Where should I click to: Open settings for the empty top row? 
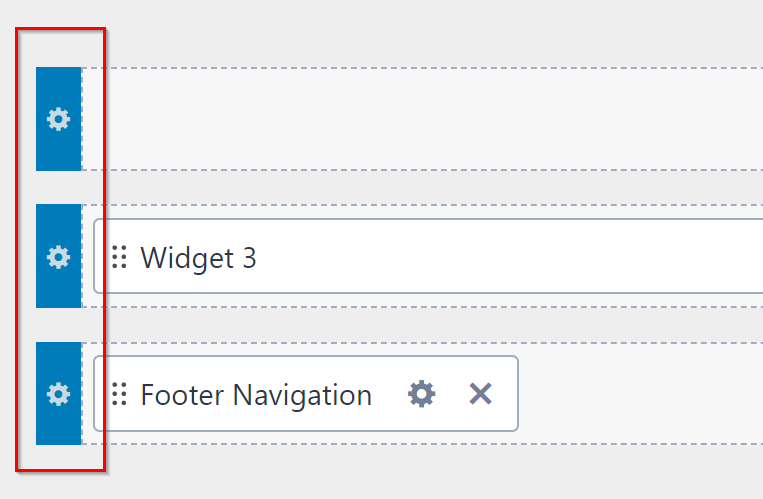click(59, 119)
